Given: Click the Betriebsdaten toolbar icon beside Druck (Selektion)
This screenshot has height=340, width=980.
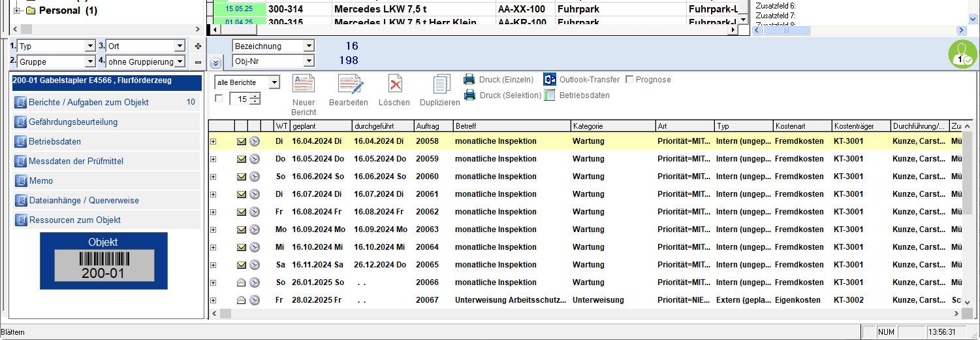Looking at the screenshot, I should [550, 95].
